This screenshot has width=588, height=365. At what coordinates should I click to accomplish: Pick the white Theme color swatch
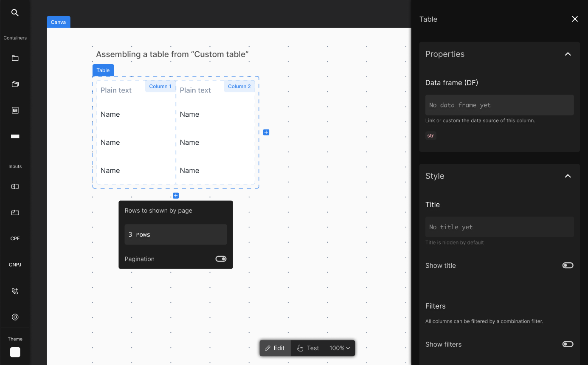tap(15, 352)
